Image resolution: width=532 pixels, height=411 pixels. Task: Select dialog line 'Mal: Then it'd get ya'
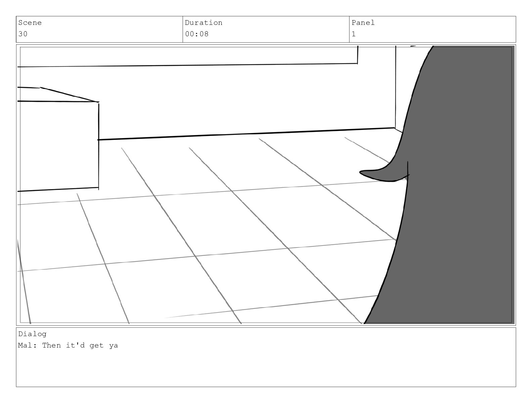pyautogui.click(x=68, y=346)
